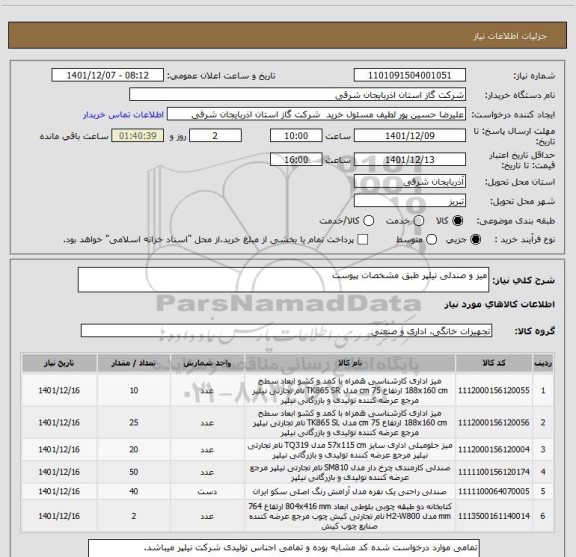Screen dimensions: 576x557
Task: Click the کد کالا column header
Action: 494,363
